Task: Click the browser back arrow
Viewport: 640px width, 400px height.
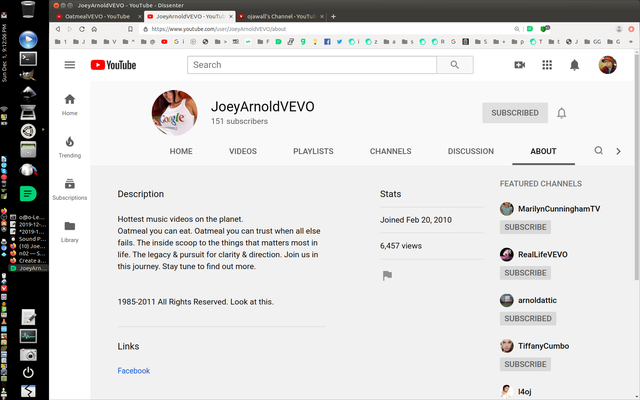Action: click(58, 29)
